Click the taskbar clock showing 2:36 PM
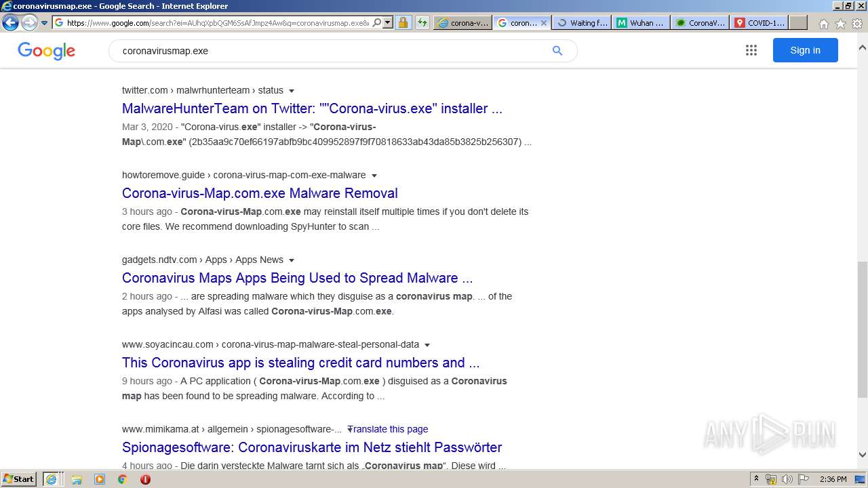The height and width of the screenshot is (488, 868). tap(833, 479)
